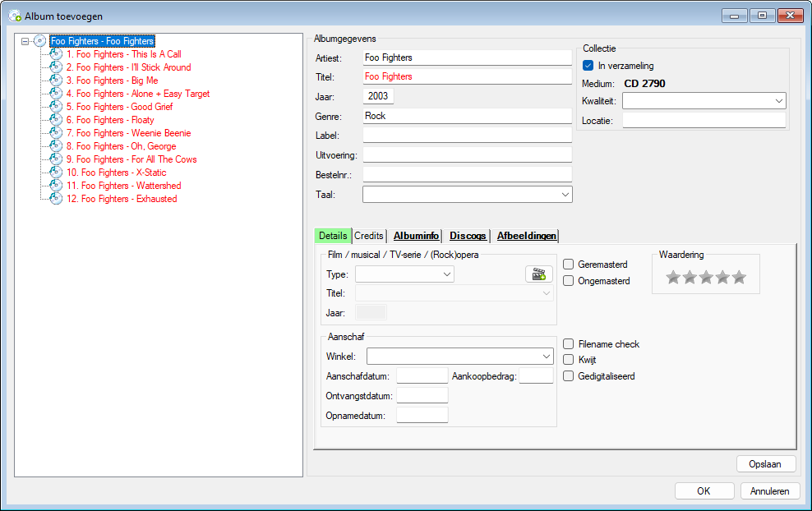Click the Uitvoering input field
The width and height of the screenshot is (812, 511).
[467, 154]
